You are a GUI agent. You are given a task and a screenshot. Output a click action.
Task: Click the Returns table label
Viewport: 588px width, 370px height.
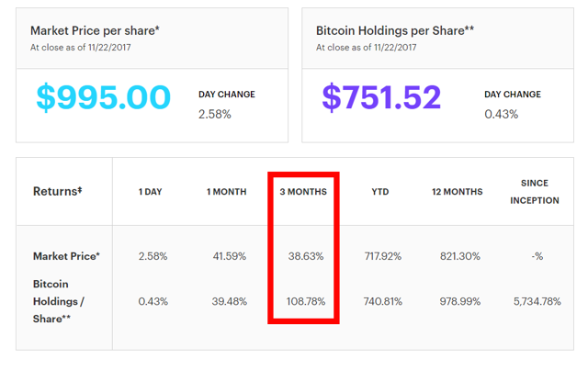[x=57, y=191]
